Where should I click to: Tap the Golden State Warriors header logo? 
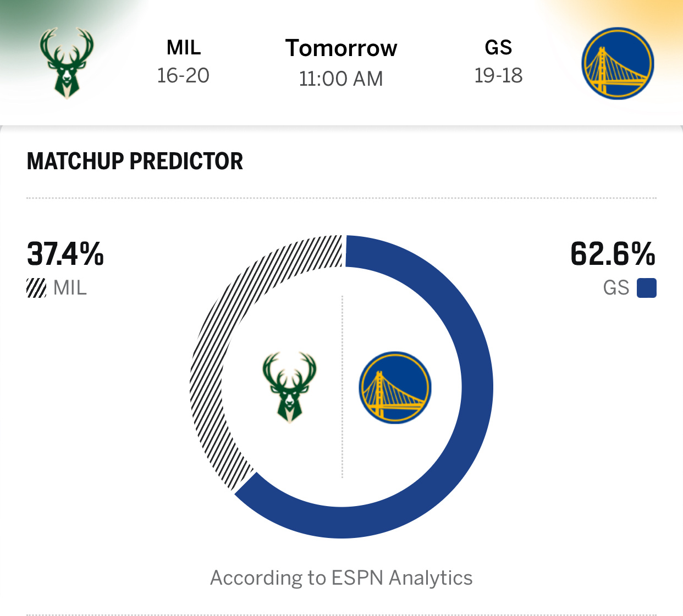618,63
